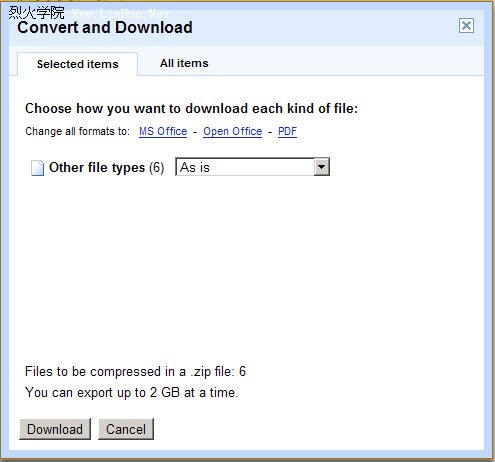Switch to the Selected items tab
This screenshot has height=462, width=495.
point(77,64)
